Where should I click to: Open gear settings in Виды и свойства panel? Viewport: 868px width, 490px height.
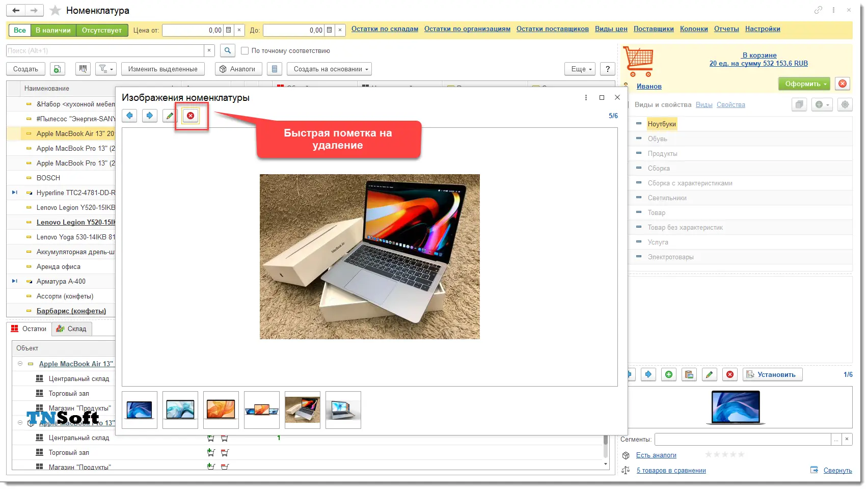(x=845, y=104)
